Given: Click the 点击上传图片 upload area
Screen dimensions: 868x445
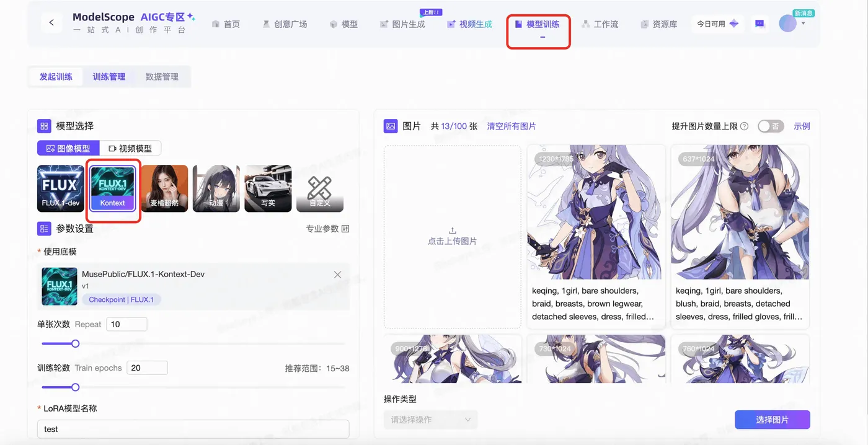Looking at the screenshot, I should pos(453,237).
